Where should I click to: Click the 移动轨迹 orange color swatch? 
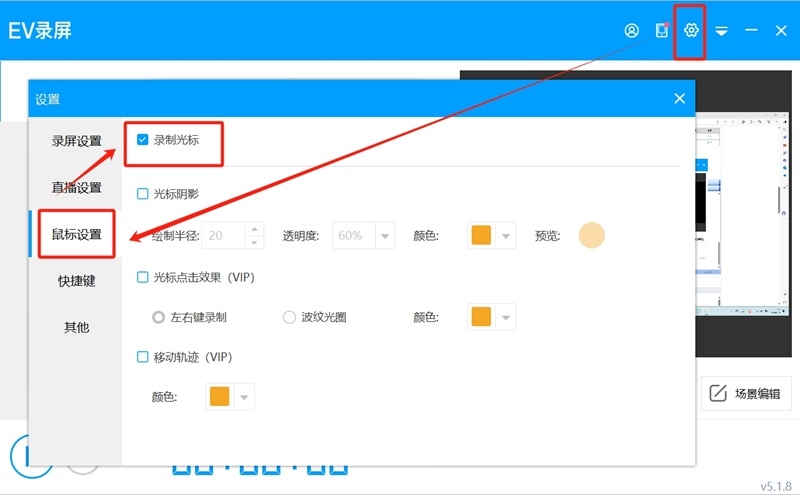(219, 397)
